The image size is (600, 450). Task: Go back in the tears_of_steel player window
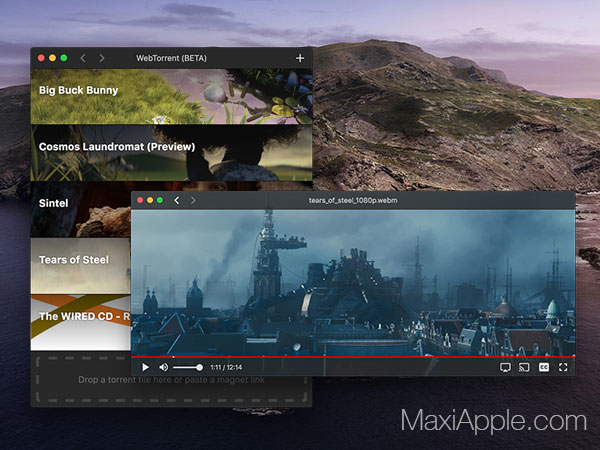[x=176, y=200]
